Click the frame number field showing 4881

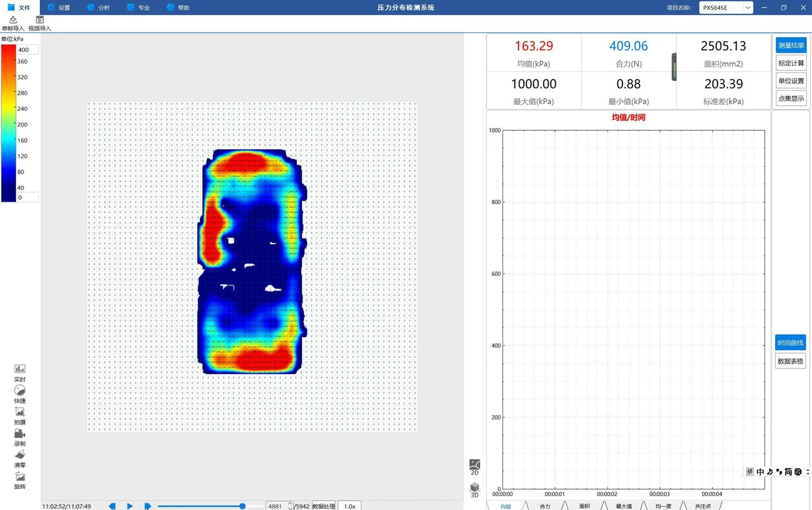277,506
